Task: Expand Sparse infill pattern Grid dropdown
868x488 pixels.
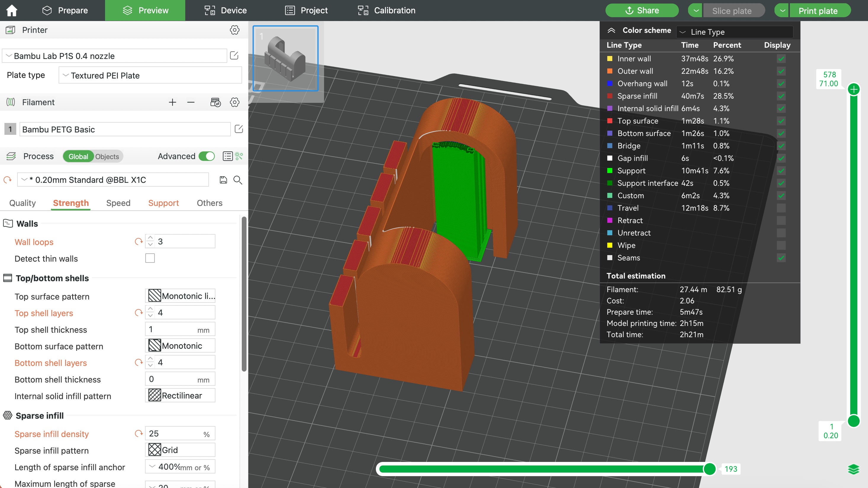Action: [x=180, y=450]
